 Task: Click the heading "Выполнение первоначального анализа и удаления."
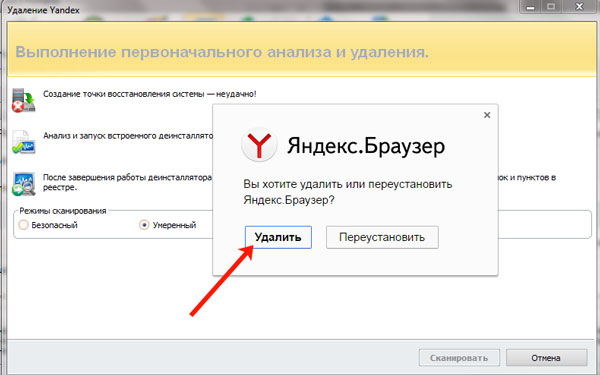pos(222,52)
